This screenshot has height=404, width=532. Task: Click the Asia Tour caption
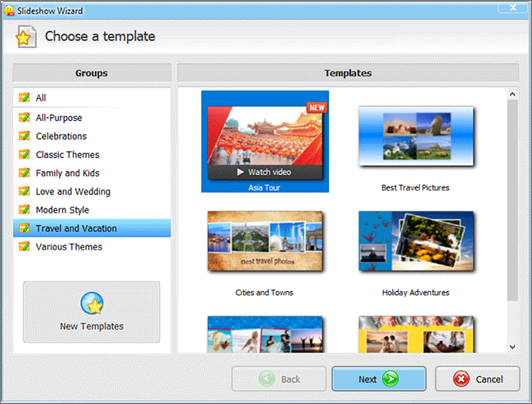point(264,187)
